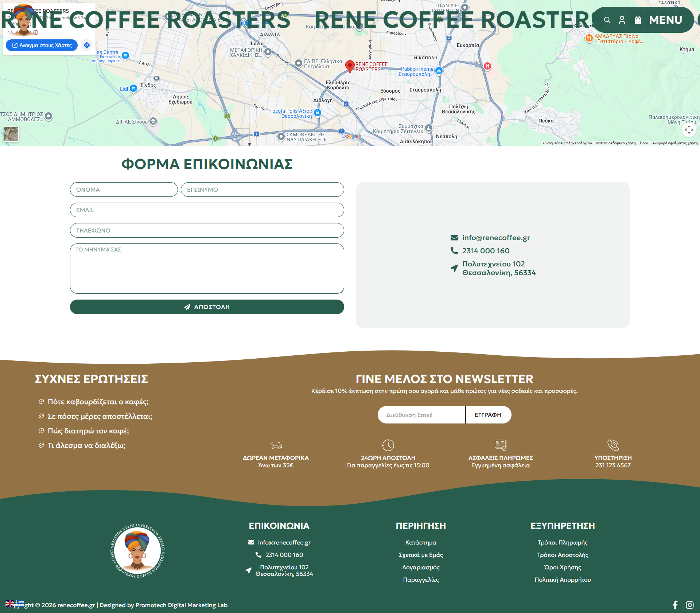The image size is (700, 613).
Task: Expand FAQ 'Πότε καβουρδίζεται ο καφές;'
Action: click(x=98, y=402)
